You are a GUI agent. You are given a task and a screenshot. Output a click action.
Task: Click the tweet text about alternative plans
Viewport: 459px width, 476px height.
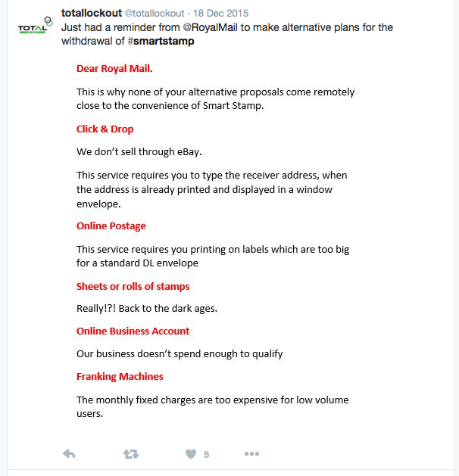coord(227,34)
